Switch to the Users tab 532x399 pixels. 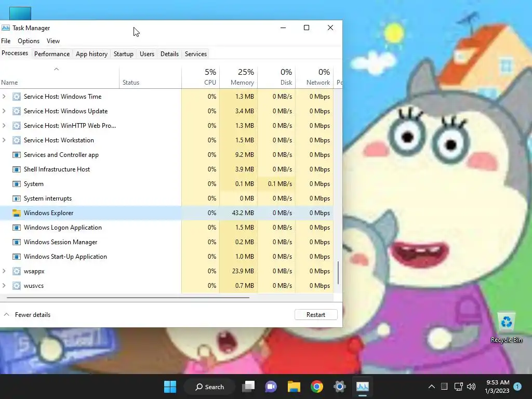[147, 54]
